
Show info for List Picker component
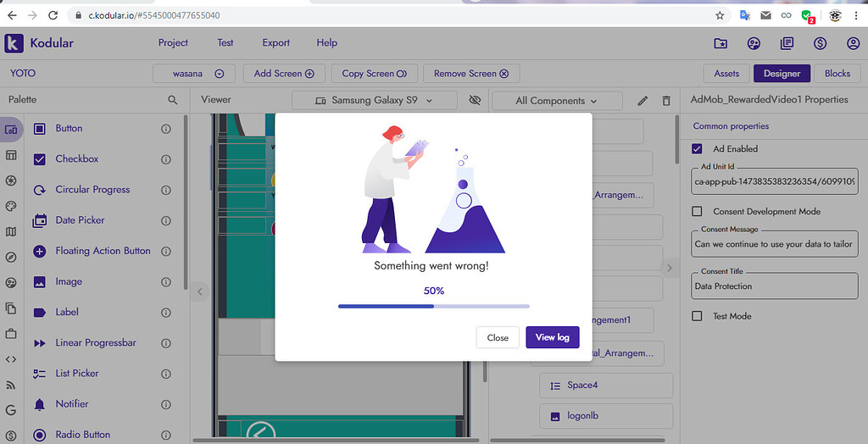point(165,374)
